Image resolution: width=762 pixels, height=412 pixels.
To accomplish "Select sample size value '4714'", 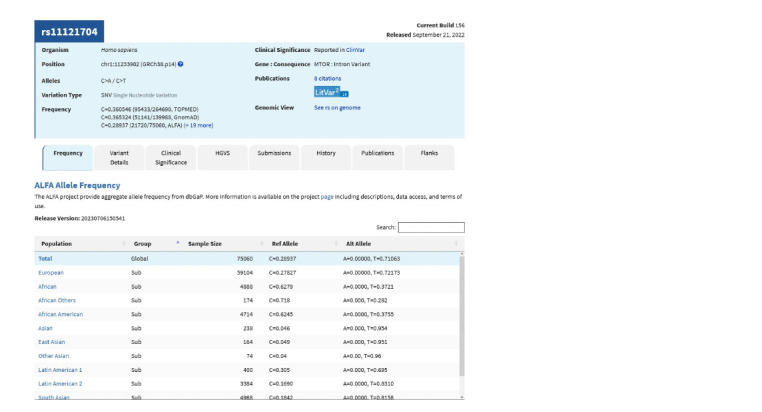I will click(246, 315).
